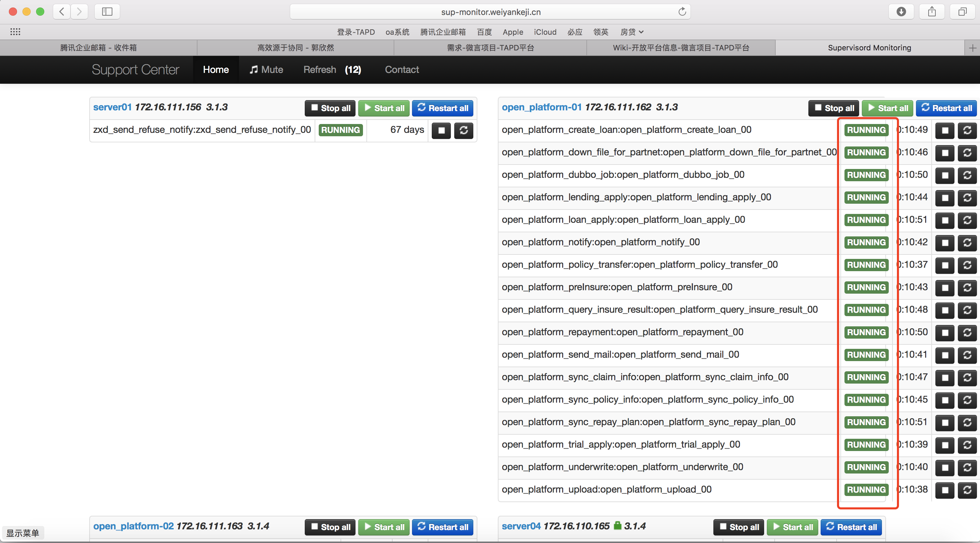Stop open_platform_create_loan_00 process
980x543 pixels.
point(945,130)
